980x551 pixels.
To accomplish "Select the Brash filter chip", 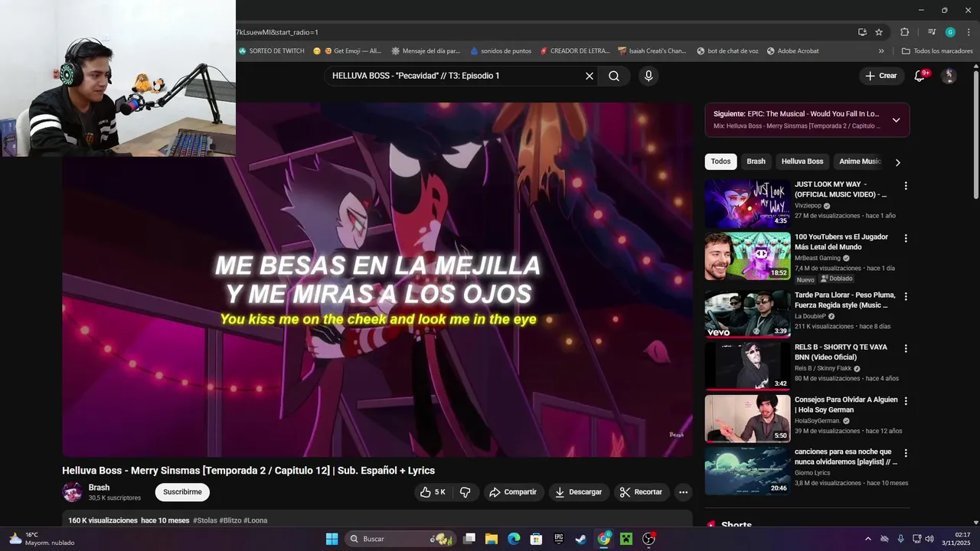I will [756, 161].
